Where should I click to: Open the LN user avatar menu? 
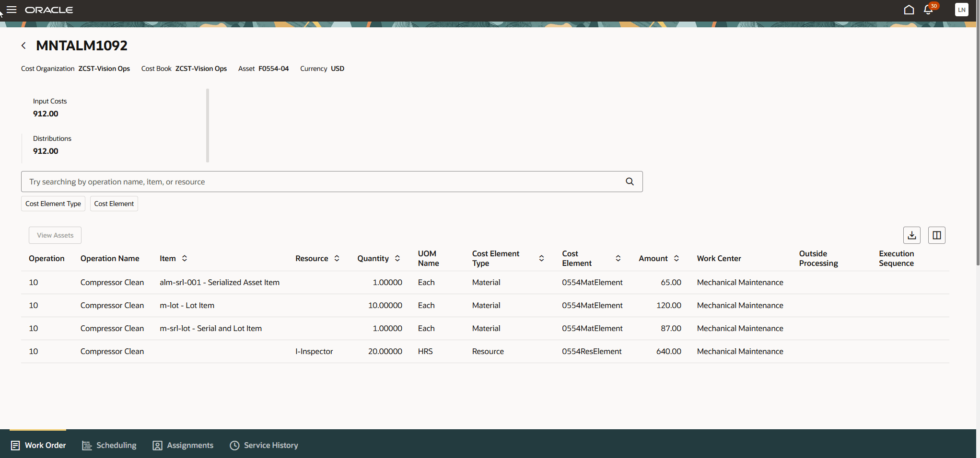tap(962, 10)
